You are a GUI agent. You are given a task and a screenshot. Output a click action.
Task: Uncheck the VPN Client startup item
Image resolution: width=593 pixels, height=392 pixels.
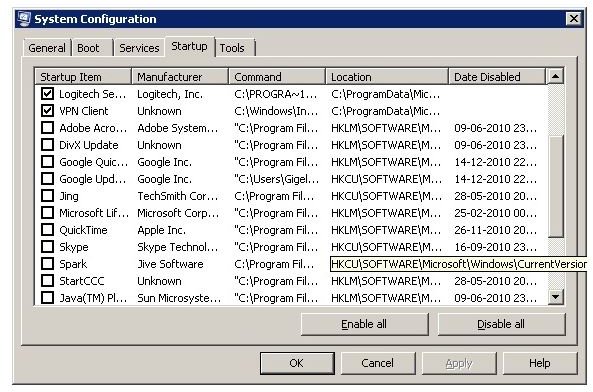tap(47, 111)
